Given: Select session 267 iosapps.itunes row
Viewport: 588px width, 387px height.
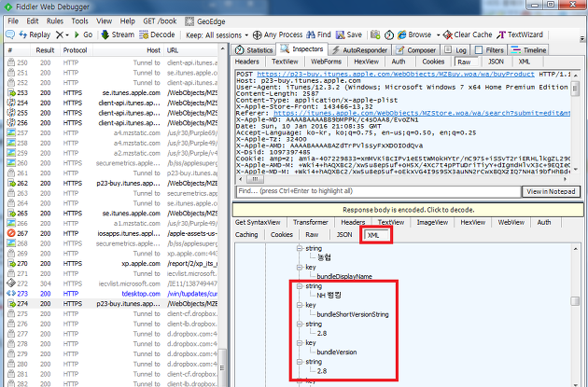Looking at the screenshot, I should (x=112, y=233).
